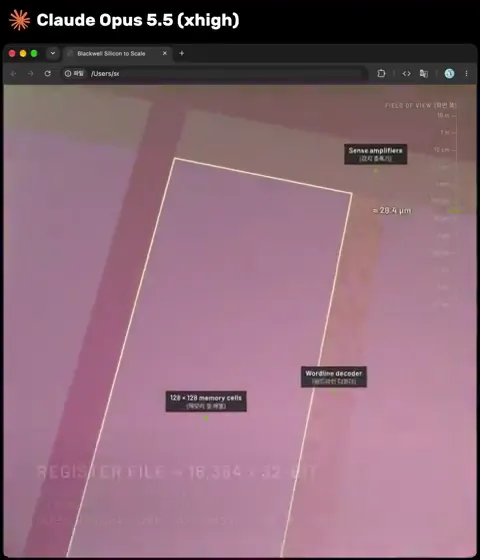Click the orange Claude starburst logo
This screenshot has height=560, width=480.
[20, 20]
